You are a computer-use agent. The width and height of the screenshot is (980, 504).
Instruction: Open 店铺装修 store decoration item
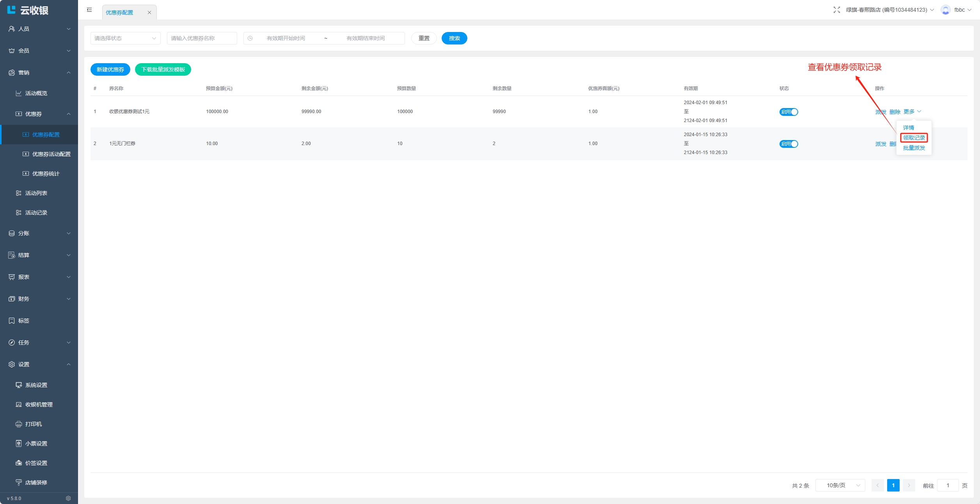point(36,483)
